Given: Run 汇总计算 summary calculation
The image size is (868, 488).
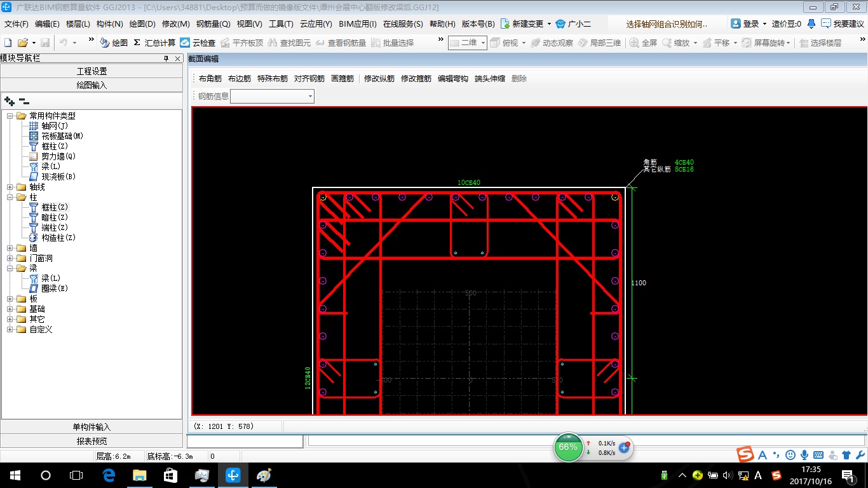Looking at the screenshot, I should pyautogui.click(x=154, y=43).
